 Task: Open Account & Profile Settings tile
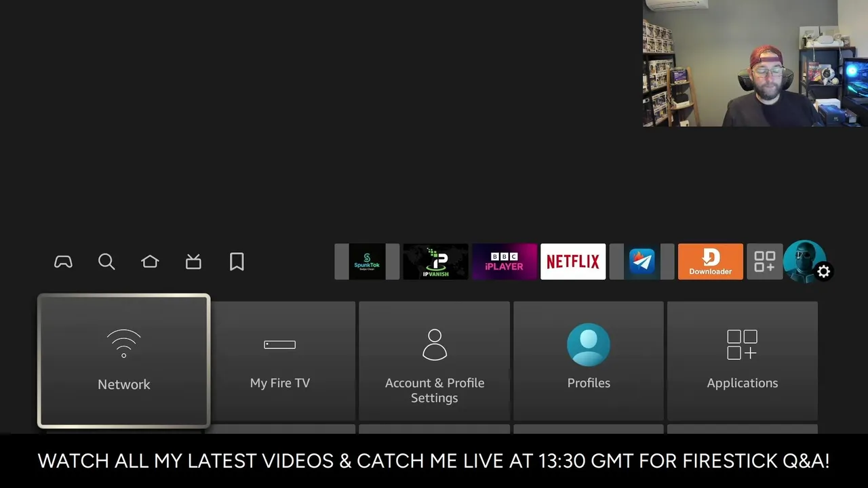tap(434, 361)
